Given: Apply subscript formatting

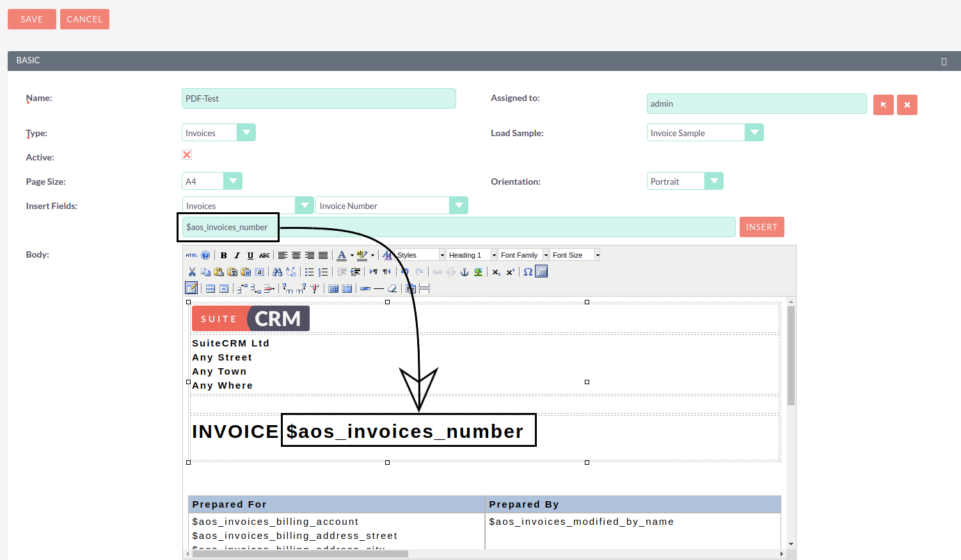Looking at the screenshot, I should [496, 272].
